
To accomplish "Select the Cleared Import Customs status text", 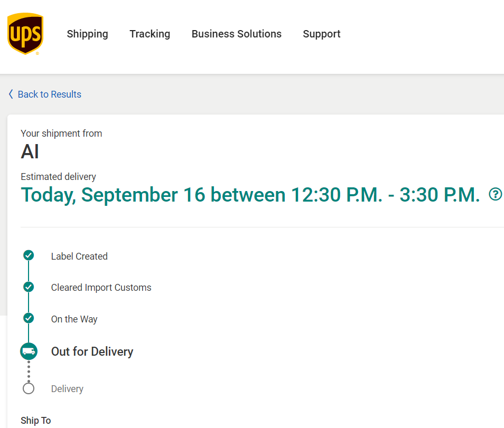I will pyautogui.click(x=101, y=288).
